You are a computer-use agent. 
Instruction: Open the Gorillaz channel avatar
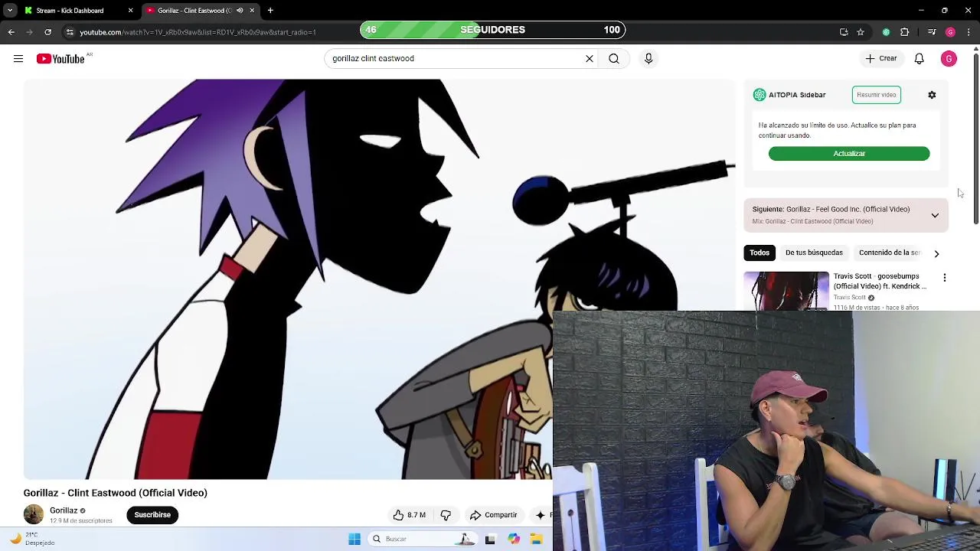tap(34, 515)
